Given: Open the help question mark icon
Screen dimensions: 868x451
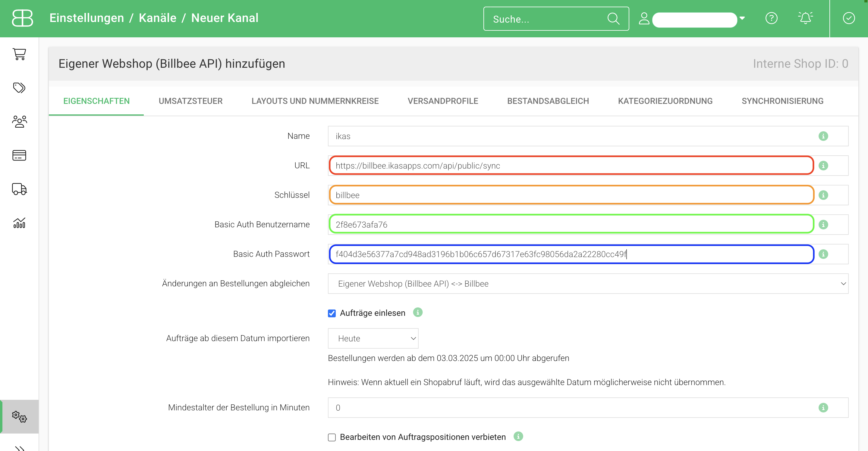Looking at the screenshot, I should tap(771, 18).
